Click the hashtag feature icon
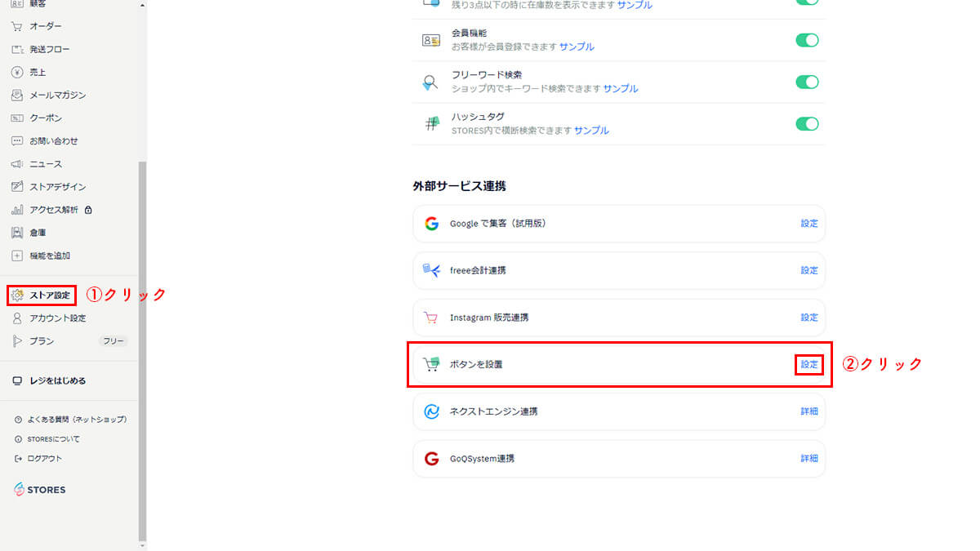Screen dimensions: 980x551 431,124
